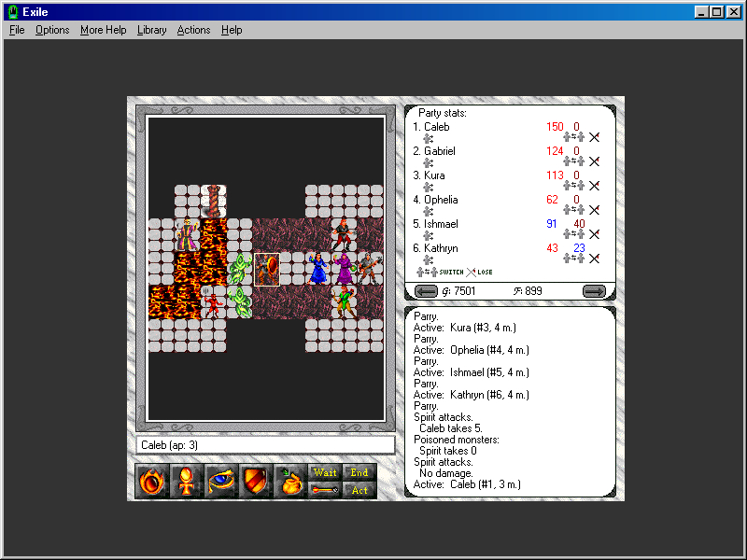747x560 pixels.
Task: Select the Look eye icon
Action: 221,481
